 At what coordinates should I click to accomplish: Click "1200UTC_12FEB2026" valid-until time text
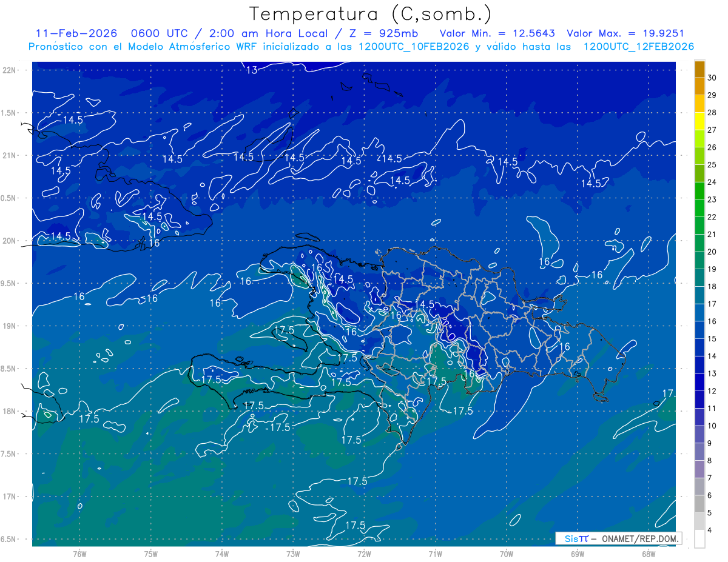[639, 47]
